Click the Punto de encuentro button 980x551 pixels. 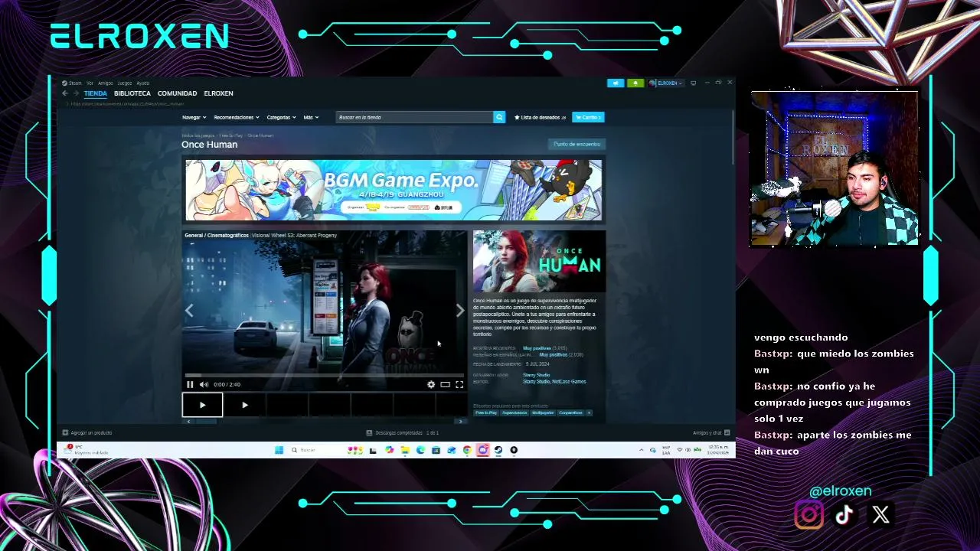pos(577,144)
